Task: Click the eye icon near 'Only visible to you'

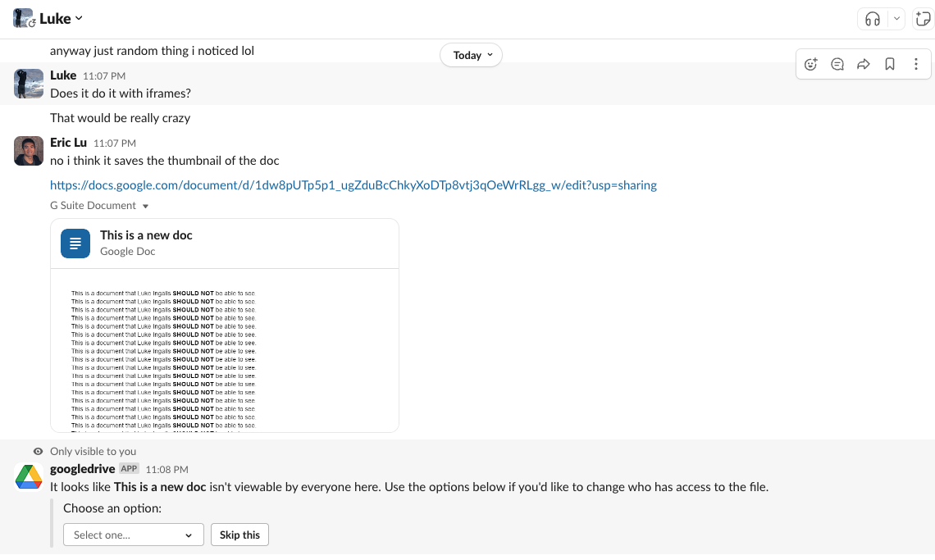Action: pyautogui.click(x=38, y=451)
